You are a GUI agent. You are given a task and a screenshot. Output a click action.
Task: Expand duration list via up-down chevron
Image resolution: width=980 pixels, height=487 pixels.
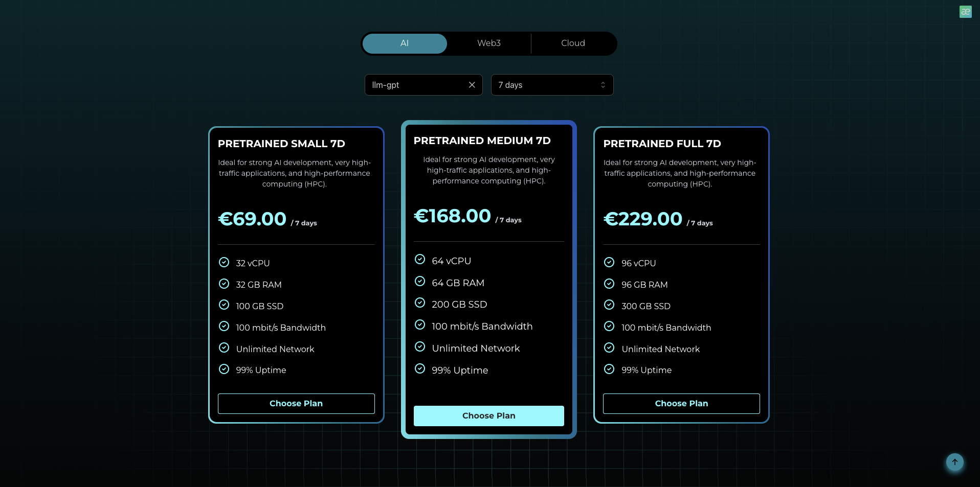603,85
